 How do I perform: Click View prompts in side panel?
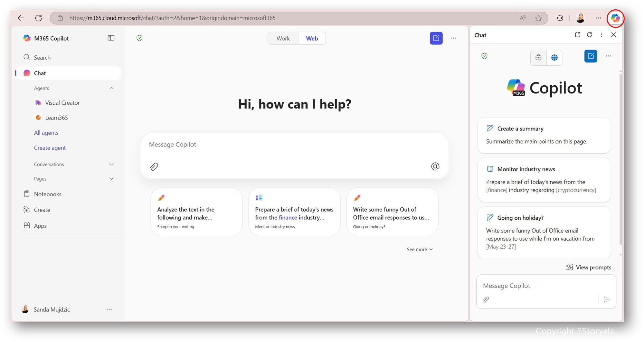(x=589, y=267)
